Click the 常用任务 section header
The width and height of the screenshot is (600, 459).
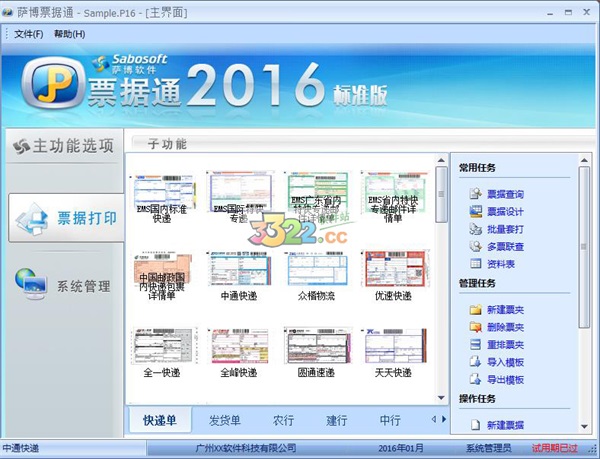[x=477, y=168]
